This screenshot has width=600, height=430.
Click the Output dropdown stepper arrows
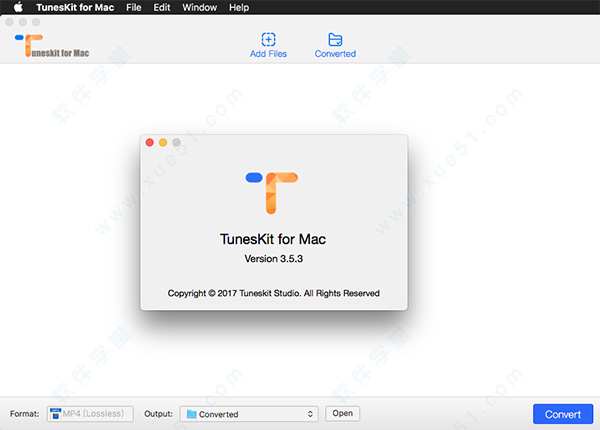click(310, 414)
